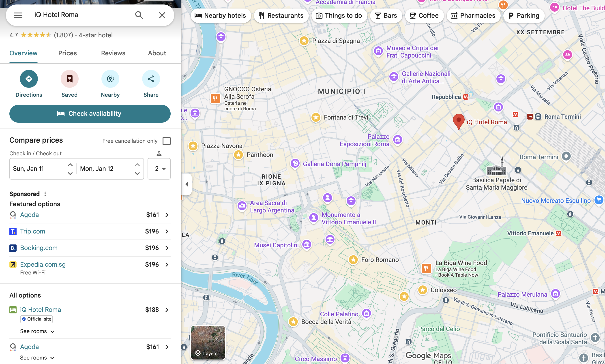Select the guests person icon
Image resolution: width=605 pixels, height=364 pixels.
click(159, 154)
